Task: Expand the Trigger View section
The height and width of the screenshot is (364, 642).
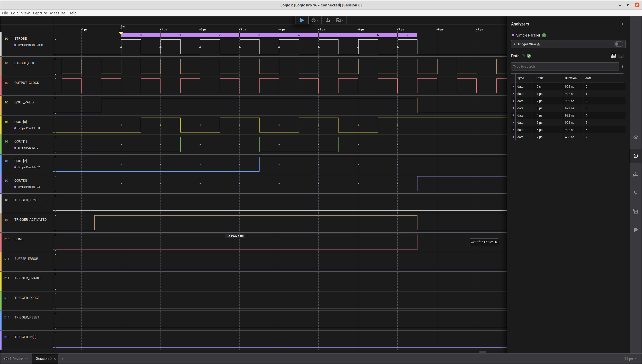Action: pos(514,44)
